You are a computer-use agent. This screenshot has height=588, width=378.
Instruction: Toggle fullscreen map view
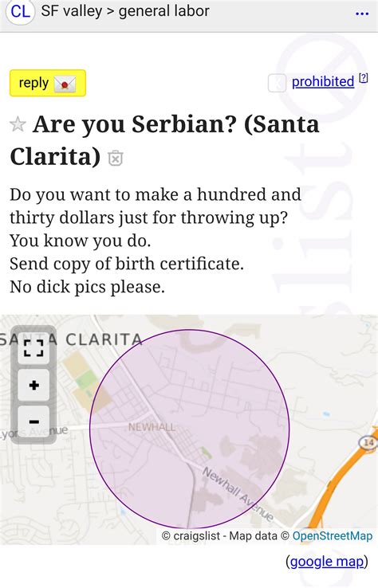coord(33,348)
